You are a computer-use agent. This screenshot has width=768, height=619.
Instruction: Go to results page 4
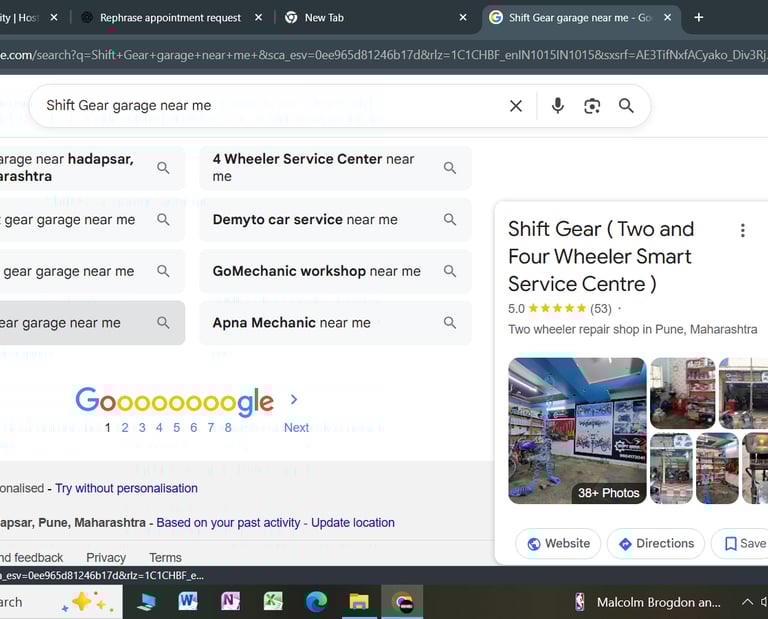(x=159, y=428)
